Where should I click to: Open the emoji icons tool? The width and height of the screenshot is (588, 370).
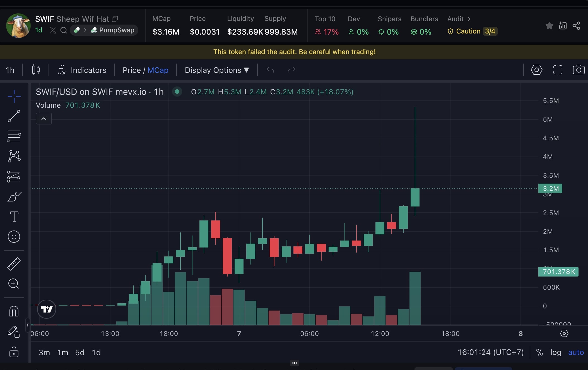(14, 237)
